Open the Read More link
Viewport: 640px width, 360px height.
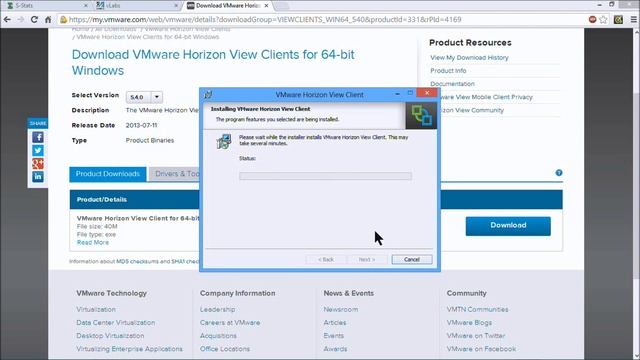pyautogui.click(x=93, y=242)
